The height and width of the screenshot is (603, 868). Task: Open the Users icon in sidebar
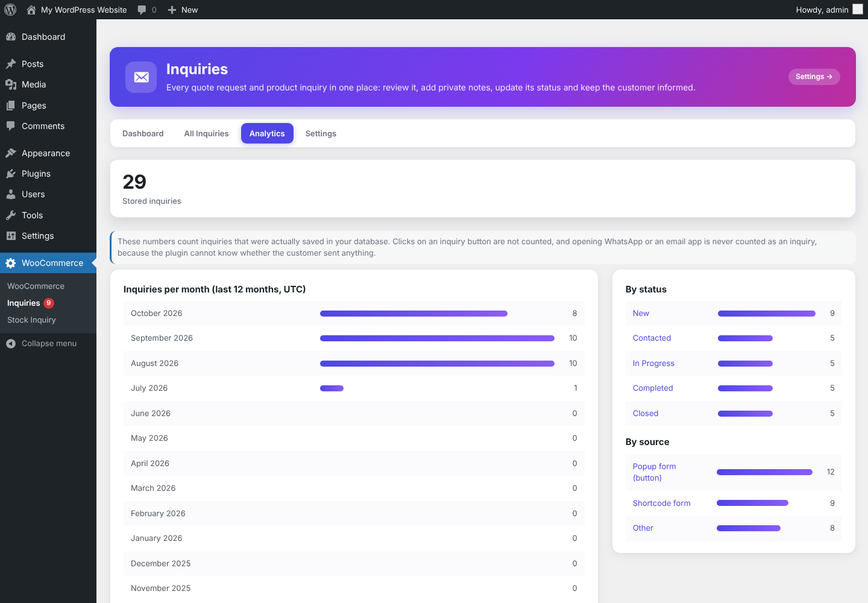tap(11, 194)
